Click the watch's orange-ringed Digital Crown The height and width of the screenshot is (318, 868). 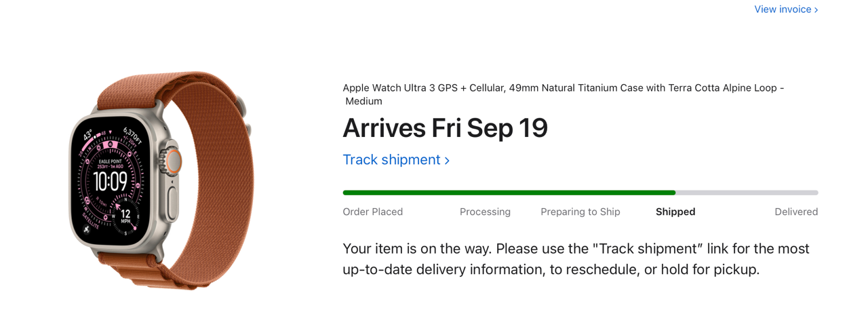click(x=174, y=161)
